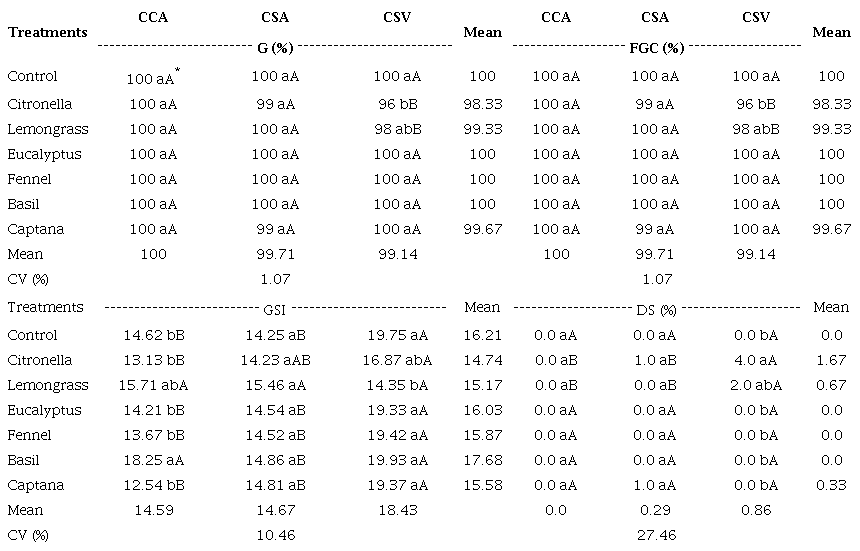This screenshot has width=860, height=551.
Task: Click the FGC (%) section header
Action: 659,48
